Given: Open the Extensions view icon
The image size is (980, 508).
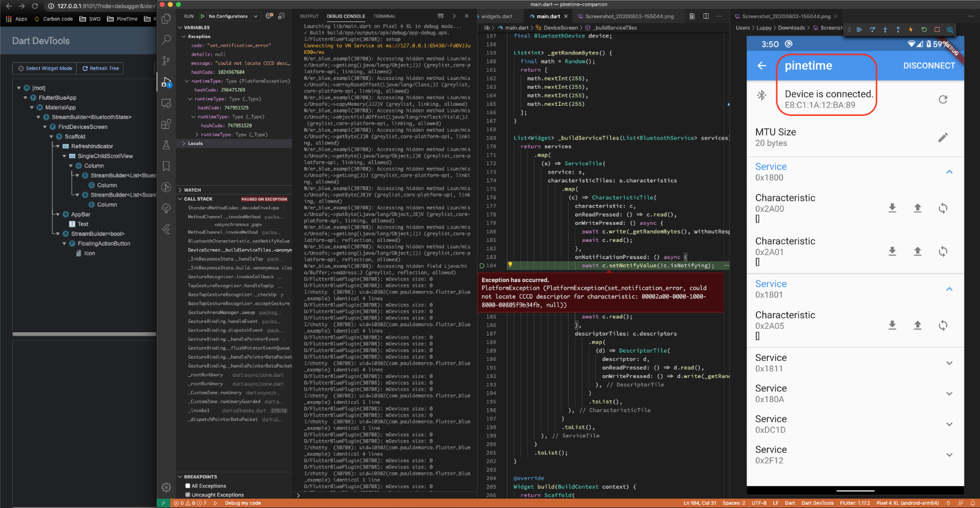Looking at the screenshot, I should click(166, 125).
